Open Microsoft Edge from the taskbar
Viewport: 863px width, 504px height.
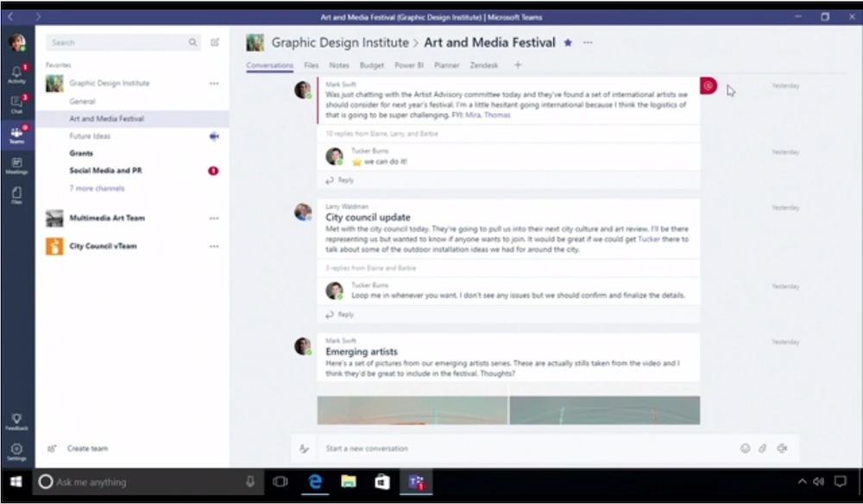(x=315, y=482)
